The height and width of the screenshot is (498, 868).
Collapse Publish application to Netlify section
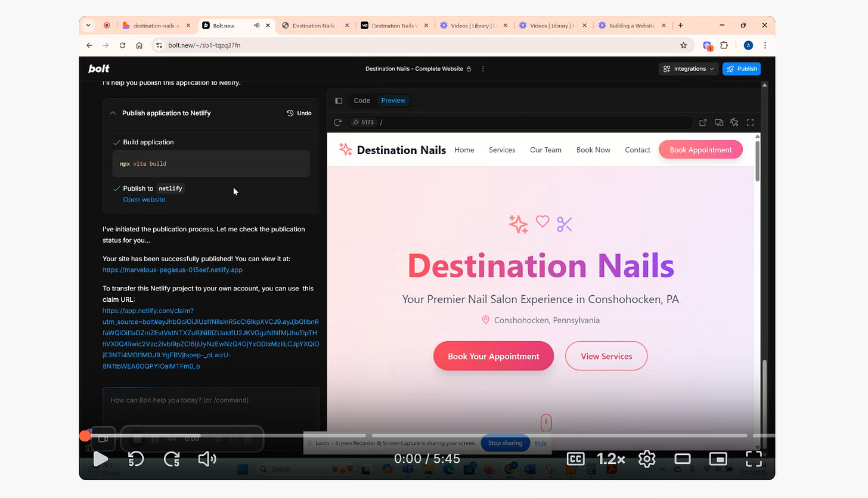pyautogui.click(x=113, y=113)
